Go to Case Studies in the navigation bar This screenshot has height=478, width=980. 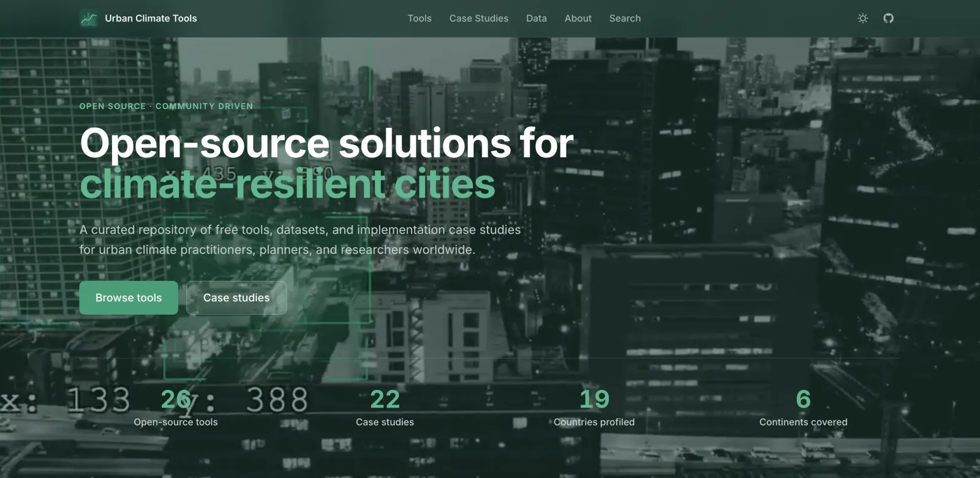coord(479,18)
